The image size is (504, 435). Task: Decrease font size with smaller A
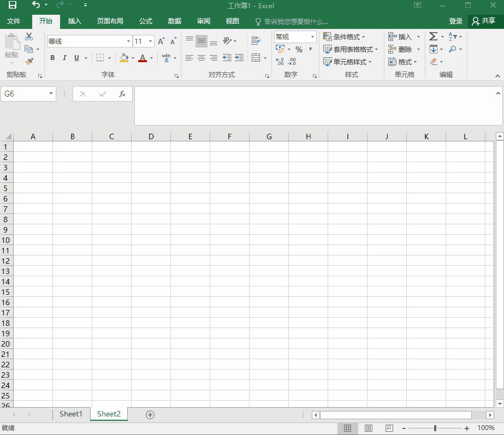click(x=173, y=41)
